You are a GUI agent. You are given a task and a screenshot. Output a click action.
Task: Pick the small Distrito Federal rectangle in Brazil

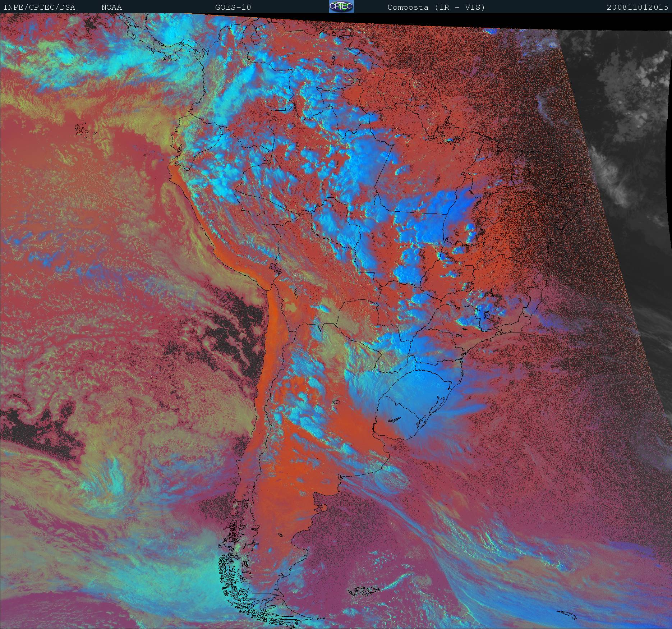469,268
